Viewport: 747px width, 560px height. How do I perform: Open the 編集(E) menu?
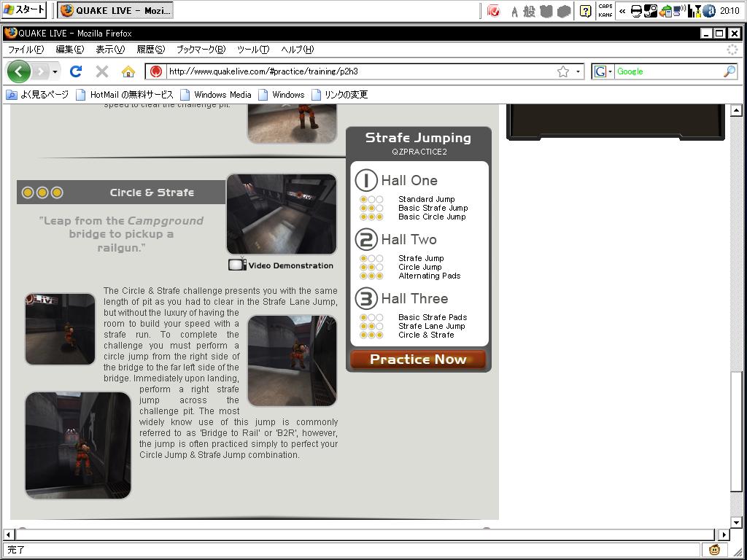tap(69, 49)
